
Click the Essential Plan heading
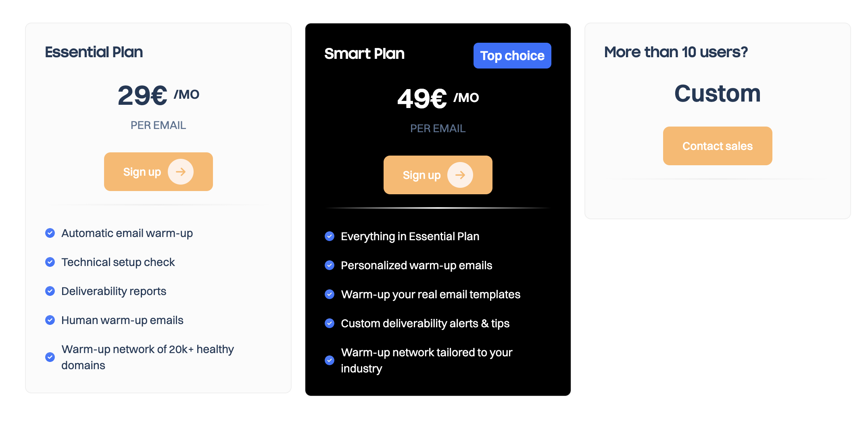(94, 52)
